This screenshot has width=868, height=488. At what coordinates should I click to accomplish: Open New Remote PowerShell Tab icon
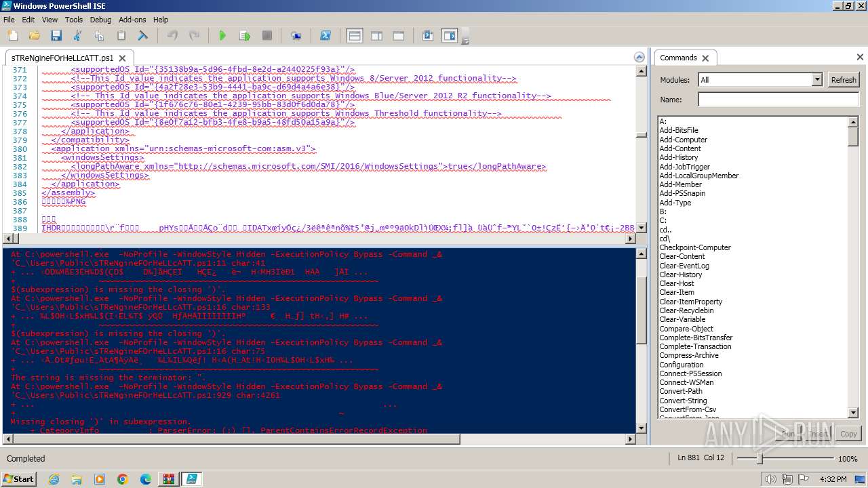pyautogui.click(x=296, y=36)
